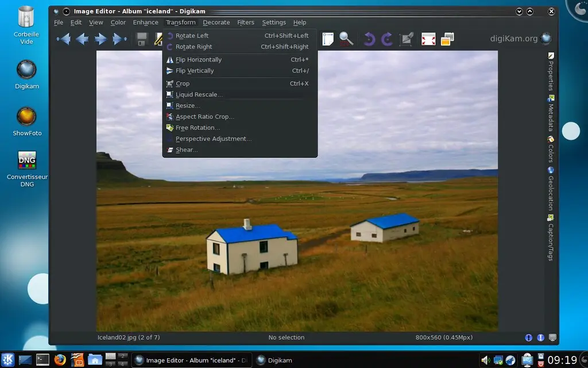Image resolution: width=588 pixels, height=368 pixels.
Task: Select Liquid Rescale from Transform menu
Action: point(198,95)
